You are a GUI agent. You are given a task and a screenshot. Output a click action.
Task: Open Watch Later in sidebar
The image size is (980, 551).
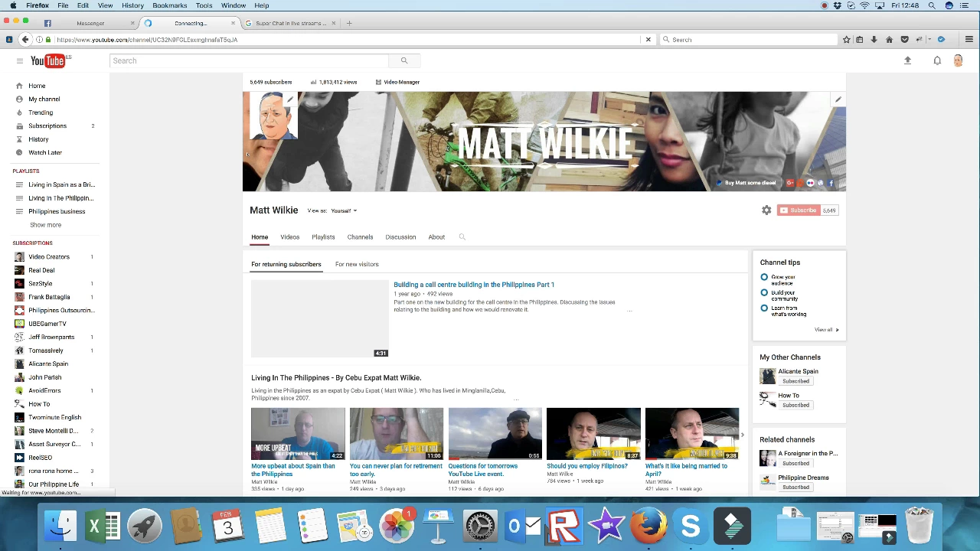(x=45, y=152)
